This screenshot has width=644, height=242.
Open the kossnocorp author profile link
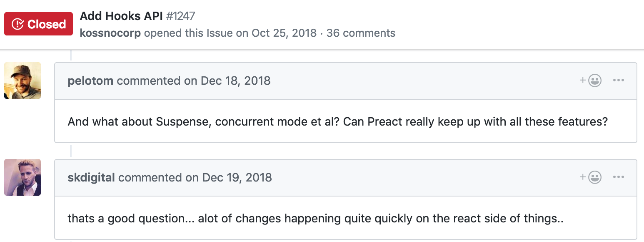[110, 33]
